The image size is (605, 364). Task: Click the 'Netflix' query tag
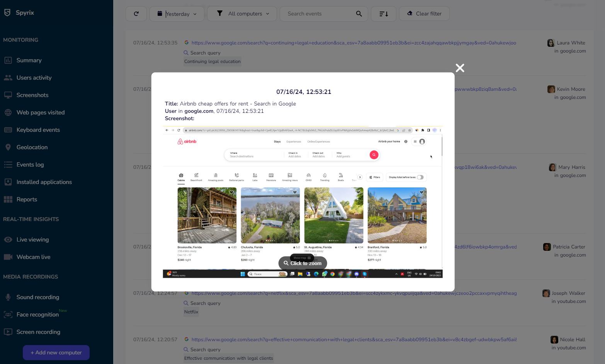pos(191,312)
